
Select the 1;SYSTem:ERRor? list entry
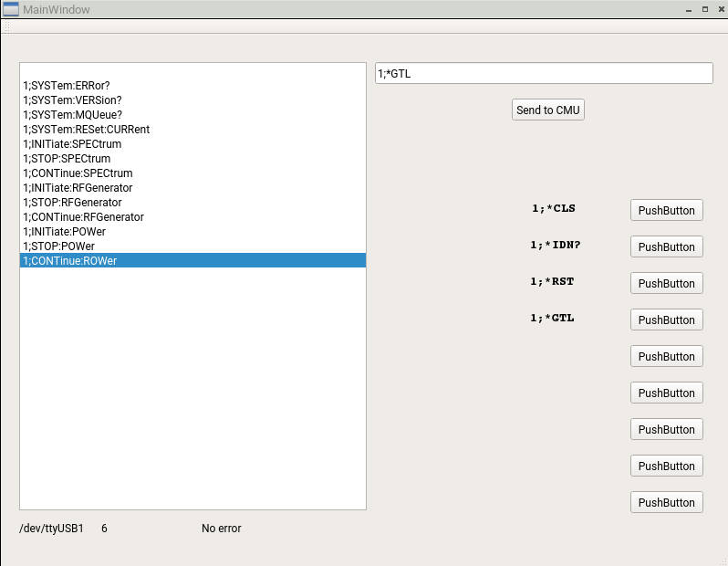(192, 86)
